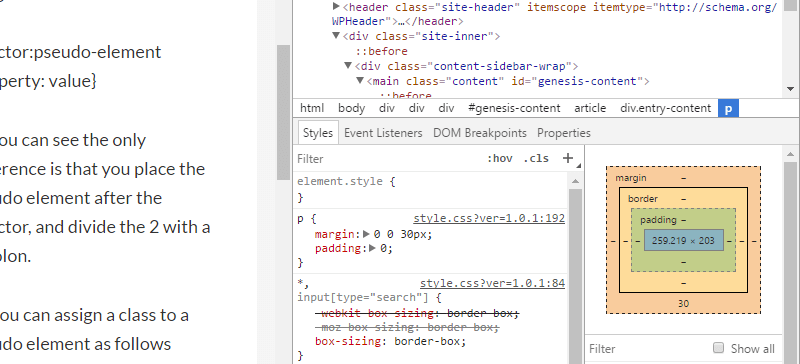Select the highlighted p breadcrumb

pyautogui.click(x=729, y=108)
